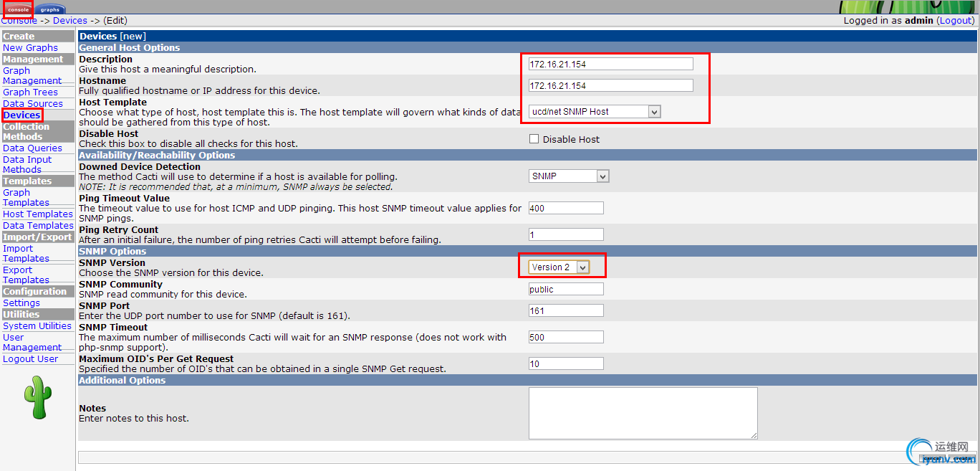
Task: Click the SNMP Port field
Action: [x=566, y=310]
